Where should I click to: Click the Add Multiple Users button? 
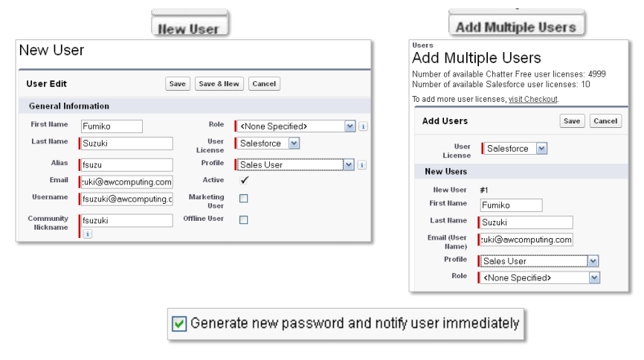pos(516,27)
